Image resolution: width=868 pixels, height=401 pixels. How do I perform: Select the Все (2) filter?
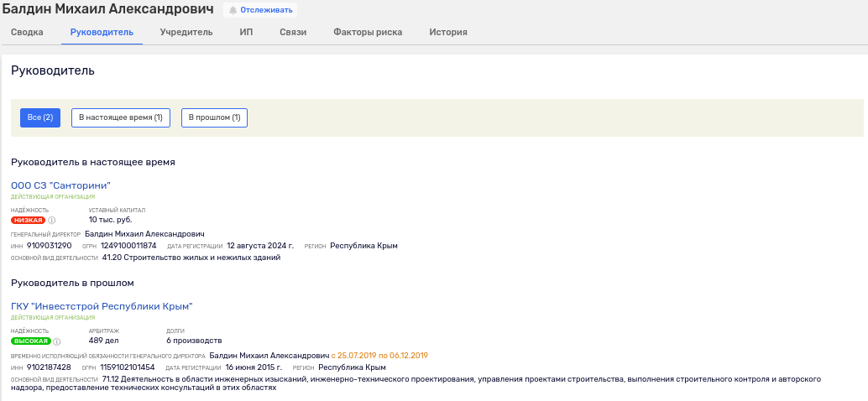(40, 117)
